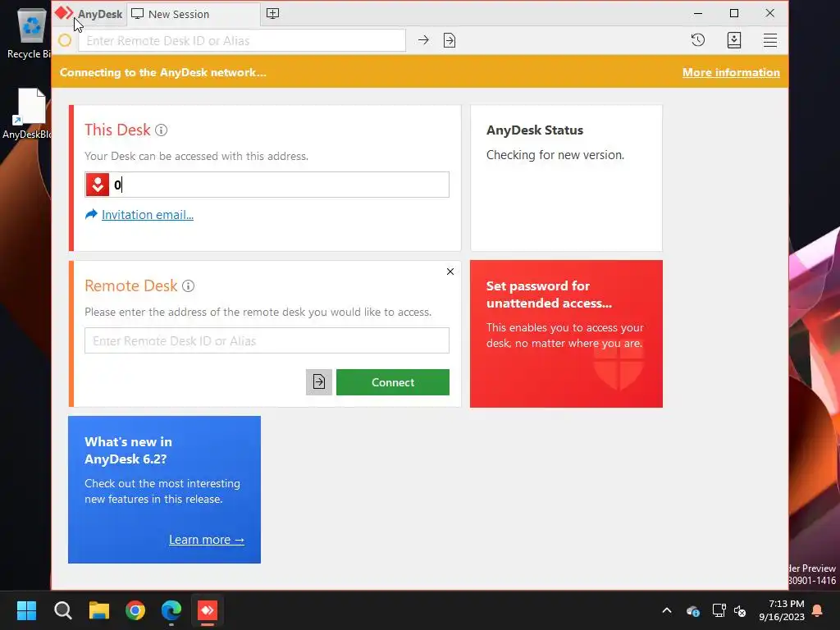This screenshot has width=840, height=630.
Task: Open the notification bell icon
Action: coord(818,610)
